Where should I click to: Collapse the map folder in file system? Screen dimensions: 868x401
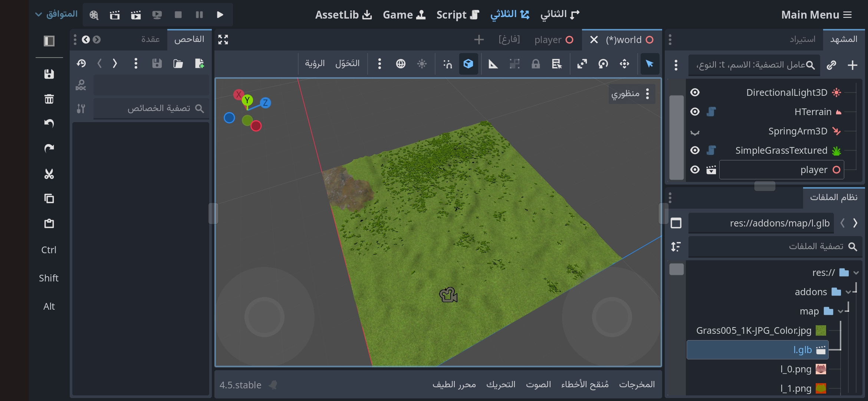point(840,312)
